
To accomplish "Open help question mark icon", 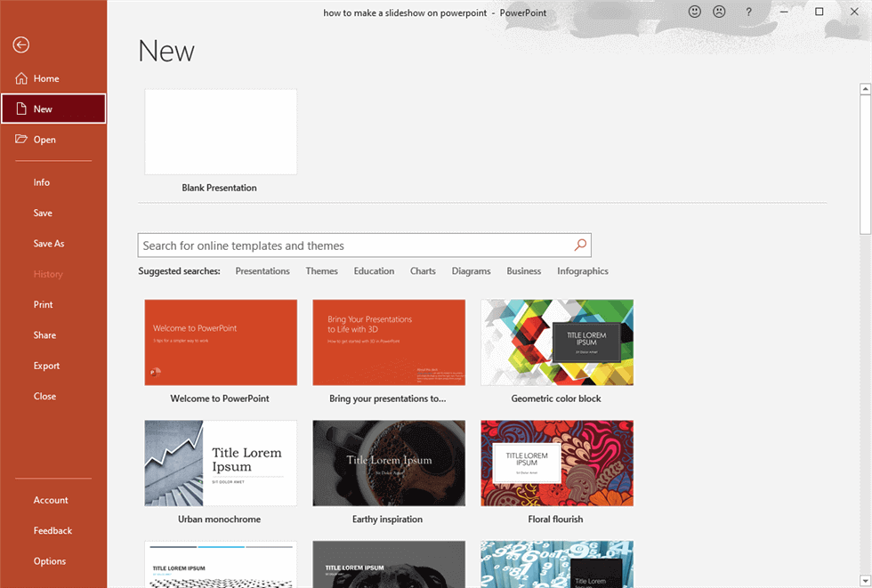I will point(748,12).
